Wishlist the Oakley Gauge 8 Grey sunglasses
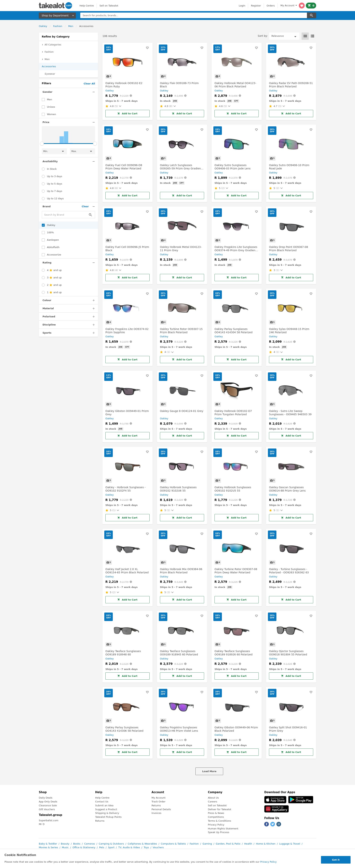Image resolution: width=355 pixels, height=868 pixels. pos(202,376)
